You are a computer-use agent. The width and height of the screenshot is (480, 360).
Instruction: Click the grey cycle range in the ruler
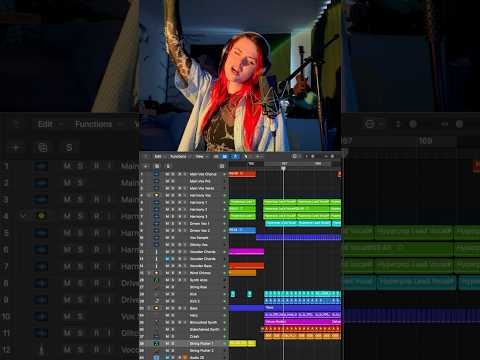[298, 164]
